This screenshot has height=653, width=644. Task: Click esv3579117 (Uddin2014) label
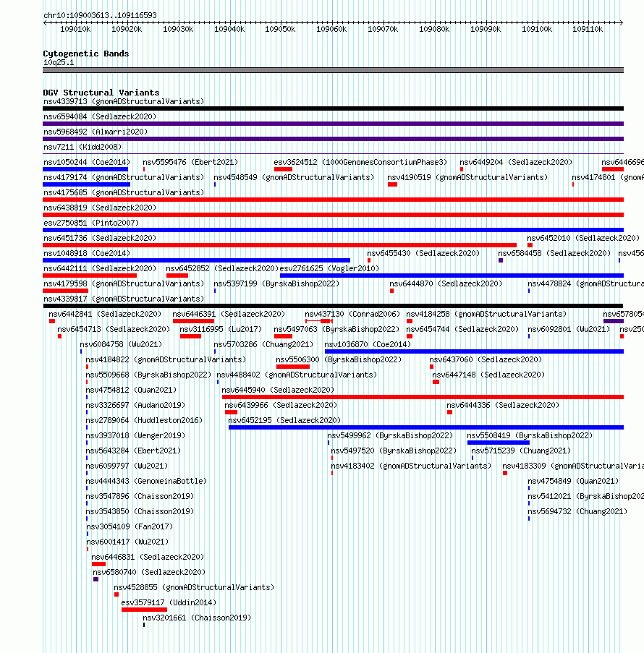pos(169,603)
